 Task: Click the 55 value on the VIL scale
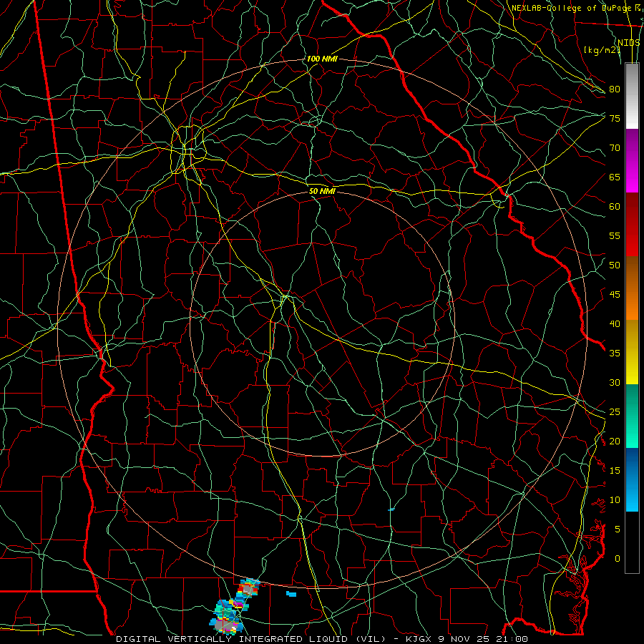tap(615, 235)
